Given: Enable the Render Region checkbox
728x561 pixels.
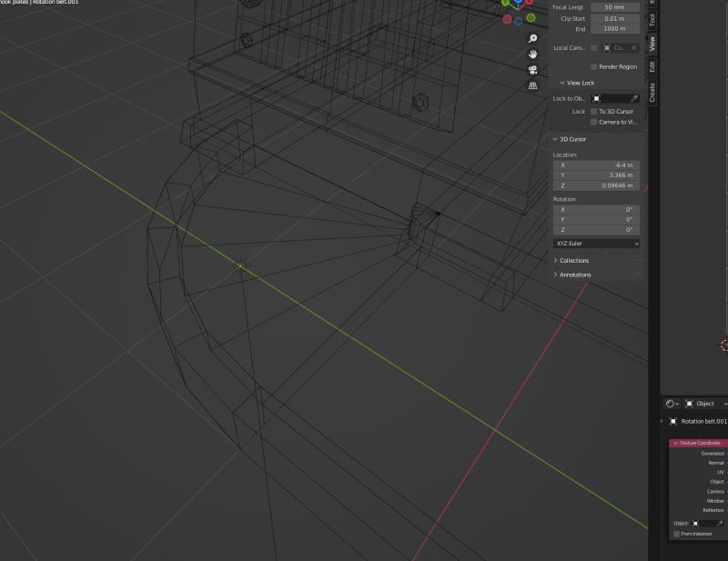Looking at the screenshot, I should coord(593,66).
